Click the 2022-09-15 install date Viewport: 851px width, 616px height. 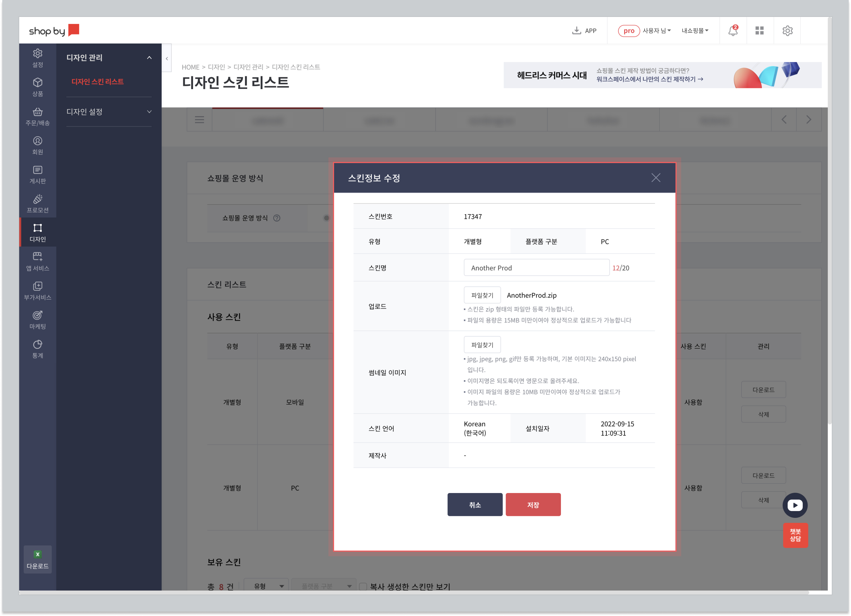tap(617, 428)
